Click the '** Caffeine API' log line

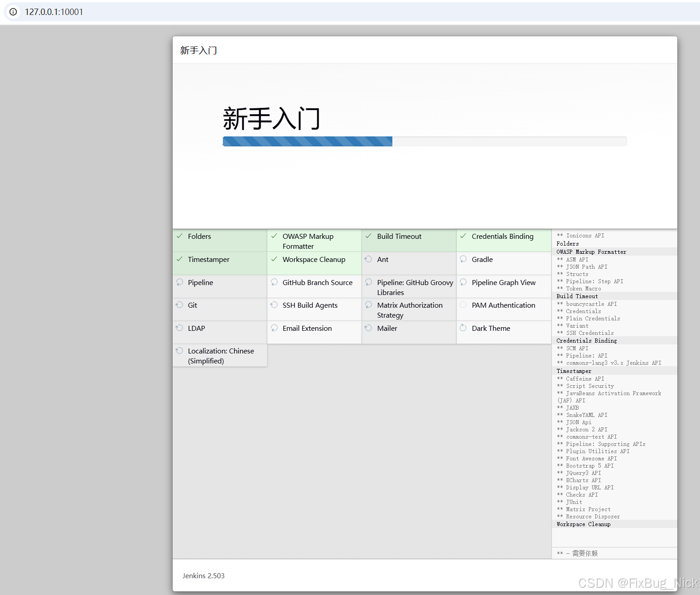point(580,379)
